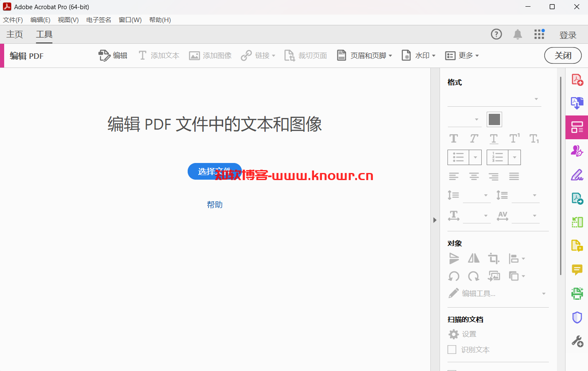Open the align objects dropdown

point(517,258)
